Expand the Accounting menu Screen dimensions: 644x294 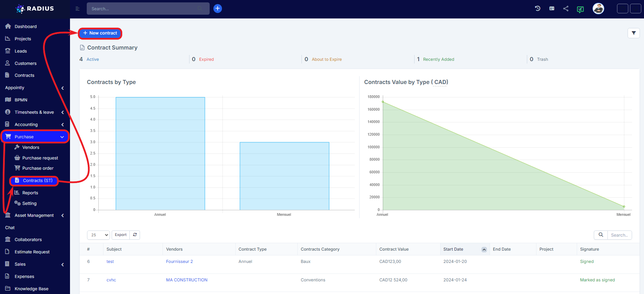[34, 125]
